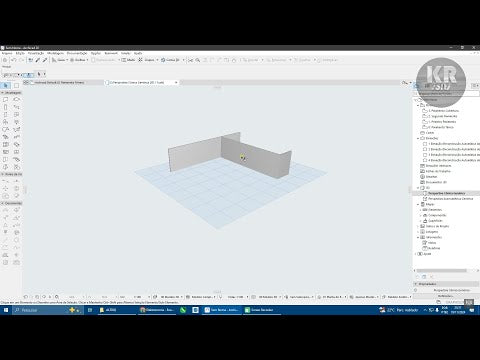Toggle the Grelhas grid snap button
The image size is (480, 360).
(x=79, y=60)
